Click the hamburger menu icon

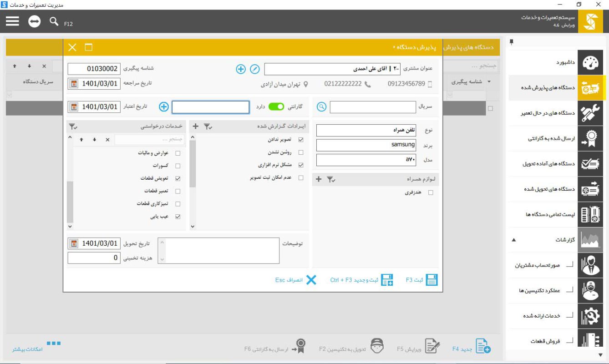pos(13,20)
